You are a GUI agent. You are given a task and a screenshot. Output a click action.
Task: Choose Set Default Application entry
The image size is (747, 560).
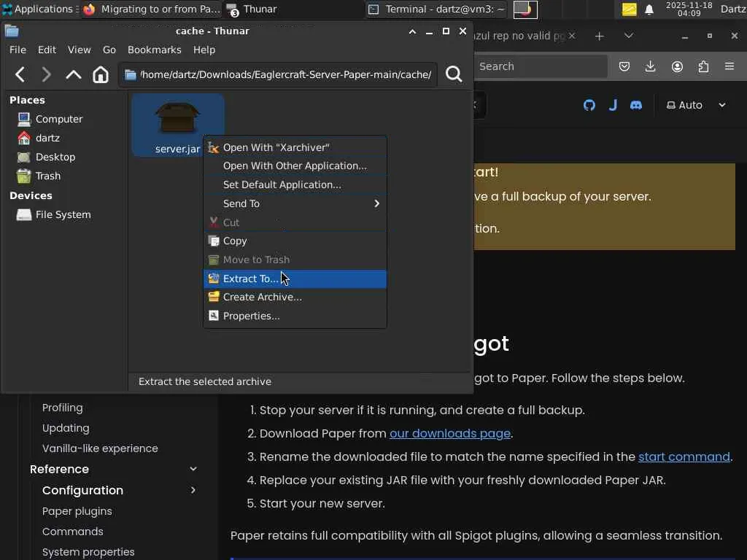(x=295, y=184)
